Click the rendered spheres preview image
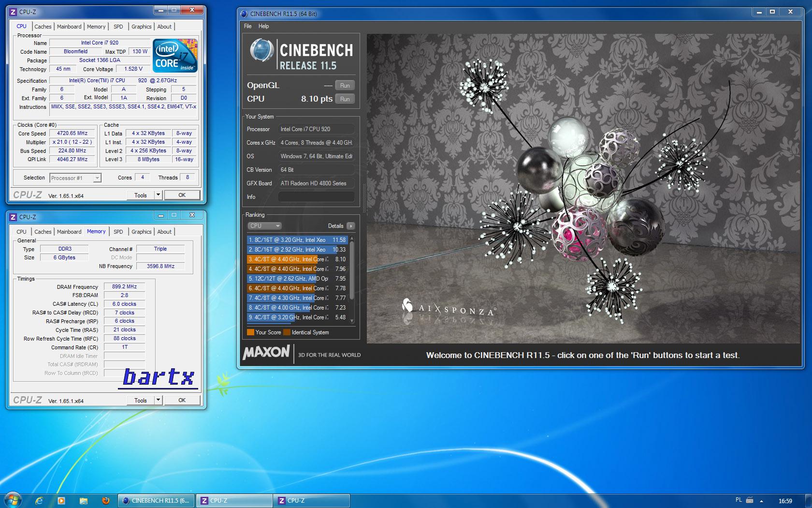812x508 pixels. point(583,189)
